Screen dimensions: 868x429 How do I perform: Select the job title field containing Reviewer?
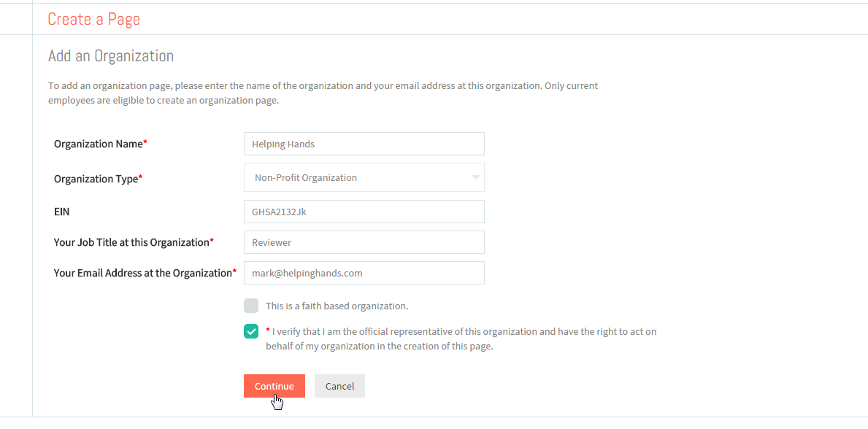pyautogui.click(x=364, y=242)
